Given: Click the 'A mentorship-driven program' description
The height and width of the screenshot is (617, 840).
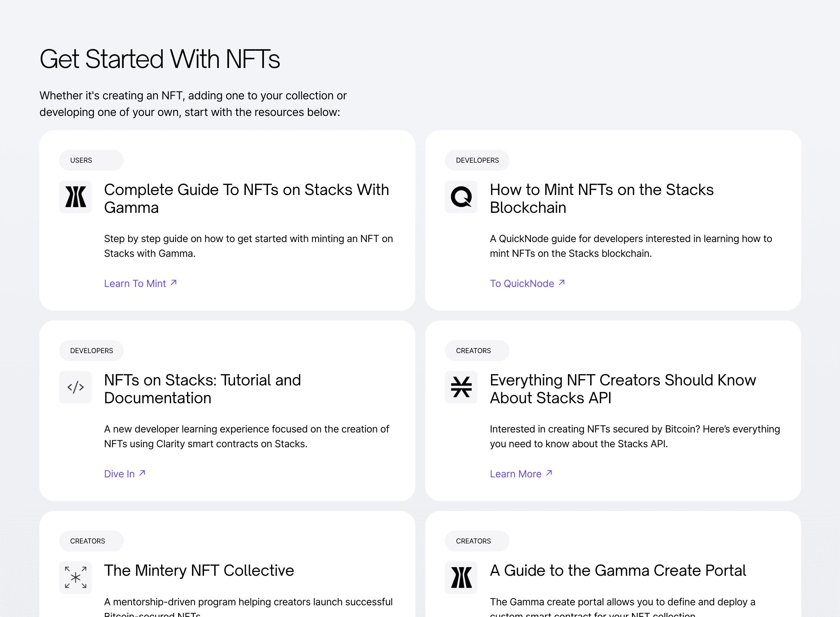Looking at the screenshot, I should point(249,607).
